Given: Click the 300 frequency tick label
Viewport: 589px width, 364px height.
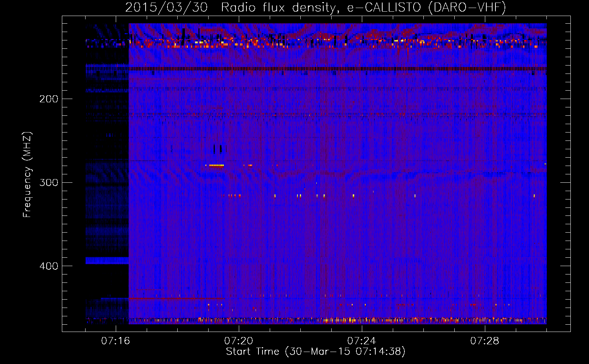Looking at the screenshot, I should (x=49, y=182).
